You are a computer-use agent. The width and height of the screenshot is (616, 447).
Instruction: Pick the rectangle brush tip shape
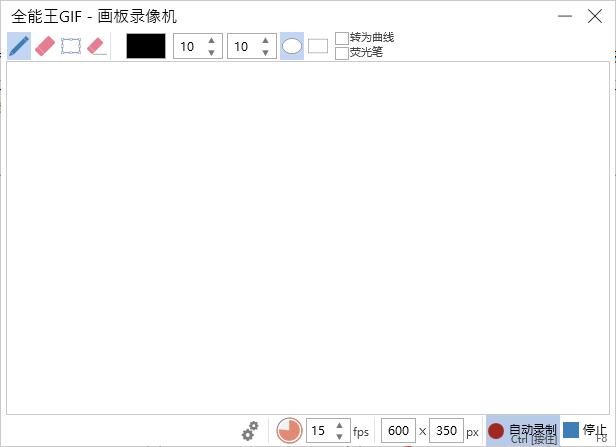(318, 46)
